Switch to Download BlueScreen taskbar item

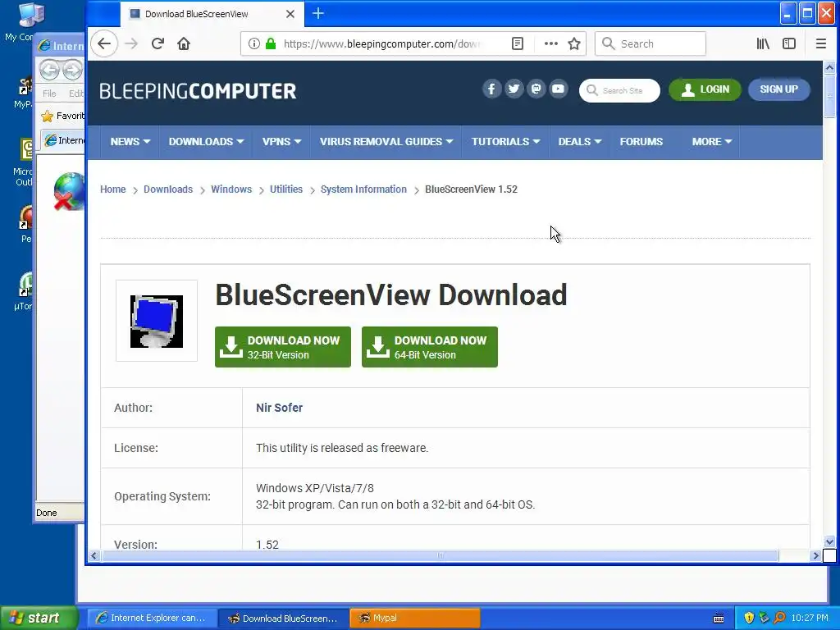pyautogui.click(x=284, y=618)
